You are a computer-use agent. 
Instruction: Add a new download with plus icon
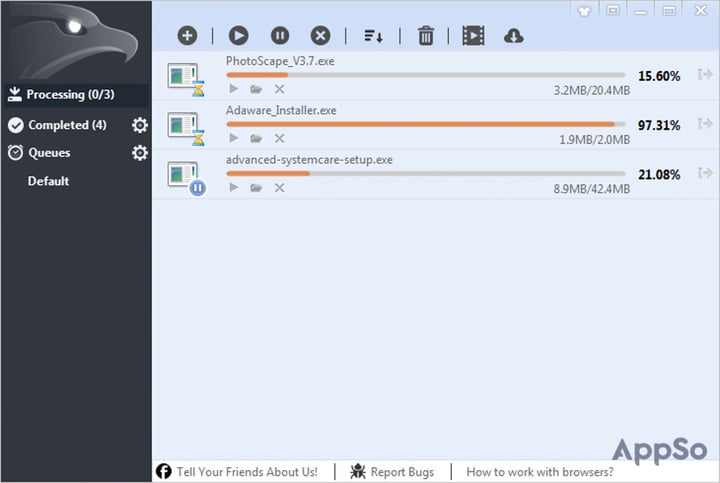(187, 36)
